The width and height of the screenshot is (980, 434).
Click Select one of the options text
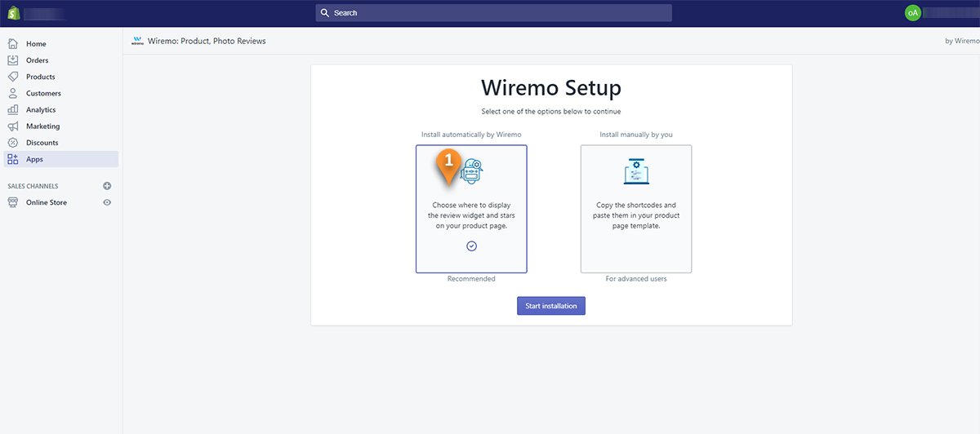(551, 112)
